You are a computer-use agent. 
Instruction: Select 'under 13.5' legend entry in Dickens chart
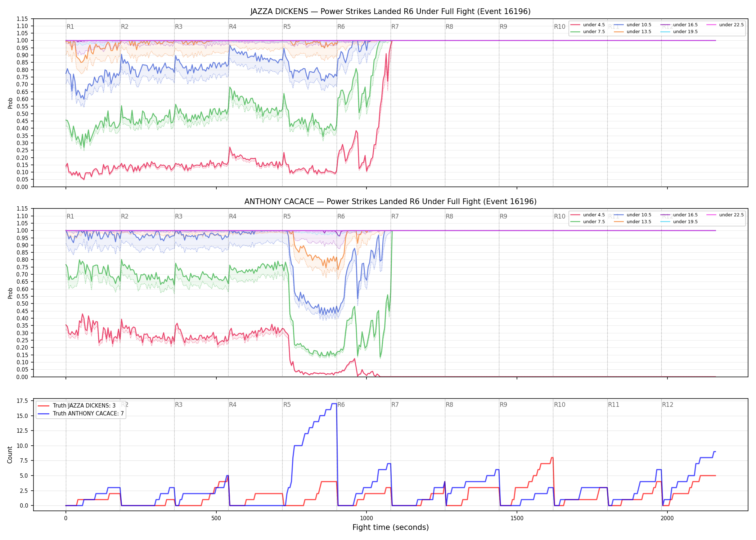coord(633,32)
